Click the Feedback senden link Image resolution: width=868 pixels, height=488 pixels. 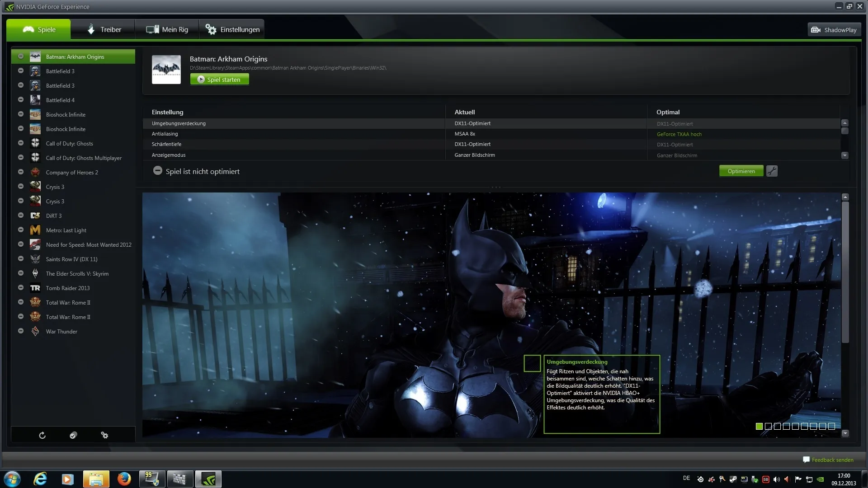[x=832, y=460]
